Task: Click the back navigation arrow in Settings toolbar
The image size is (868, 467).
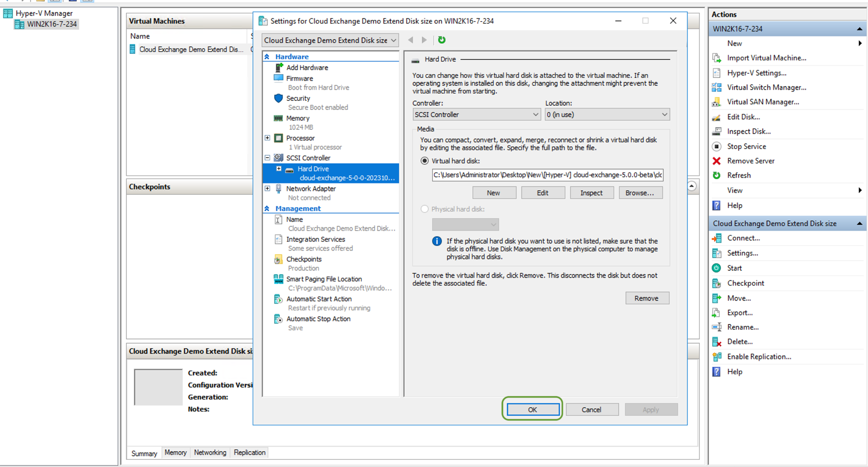Action: click(410, 40)
